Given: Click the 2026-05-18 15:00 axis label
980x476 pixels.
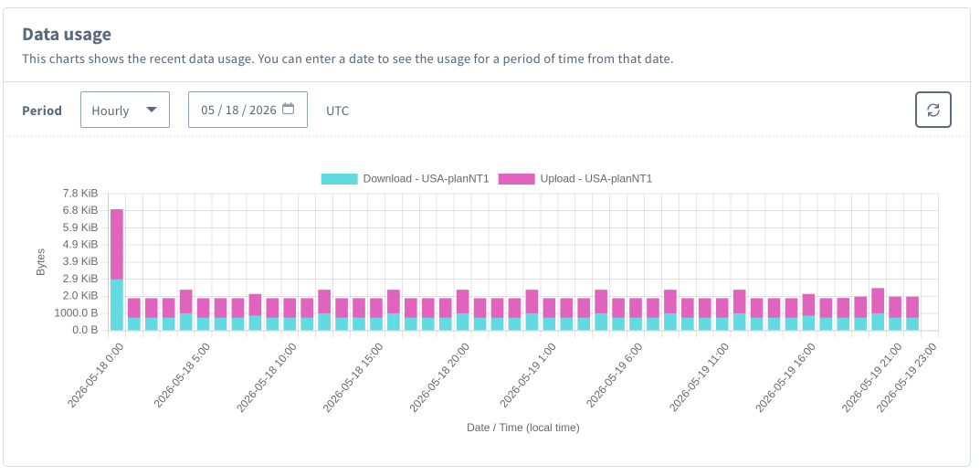Looking at the screenshot, I should [x=354, y=376].
